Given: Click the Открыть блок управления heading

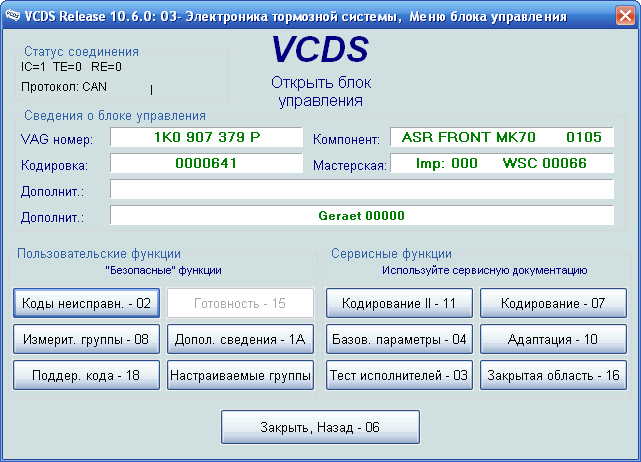Looking at the screenshot, I should (x=320, y=92).
